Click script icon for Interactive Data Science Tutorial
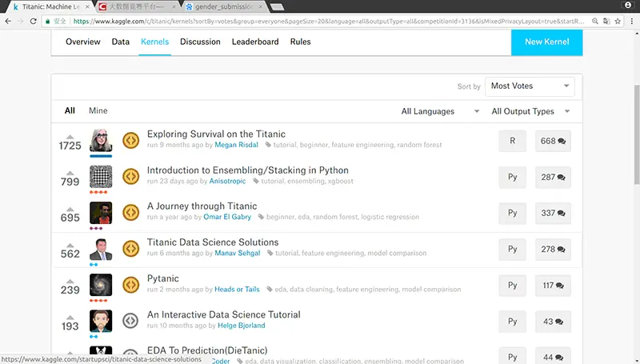 coord(131,321)
